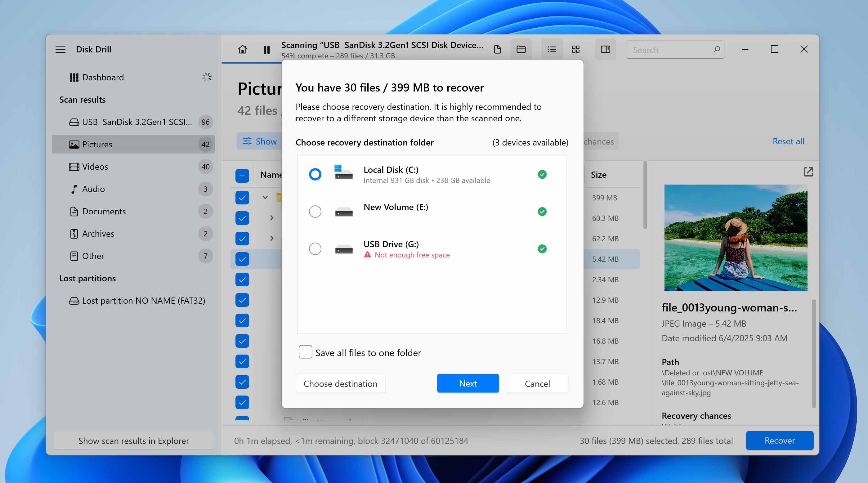Screen dimensions: 868x483
Task: Expand the 60.3 MB folder row
Action: tap(271, 218)
